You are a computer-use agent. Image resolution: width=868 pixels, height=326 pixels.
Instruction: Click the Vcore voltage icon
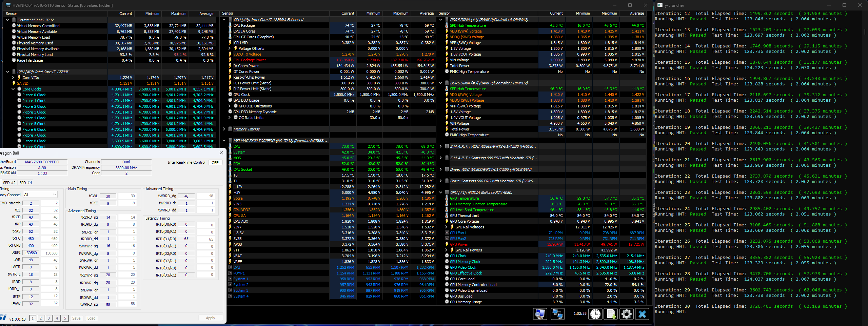[x=230, y=198]
